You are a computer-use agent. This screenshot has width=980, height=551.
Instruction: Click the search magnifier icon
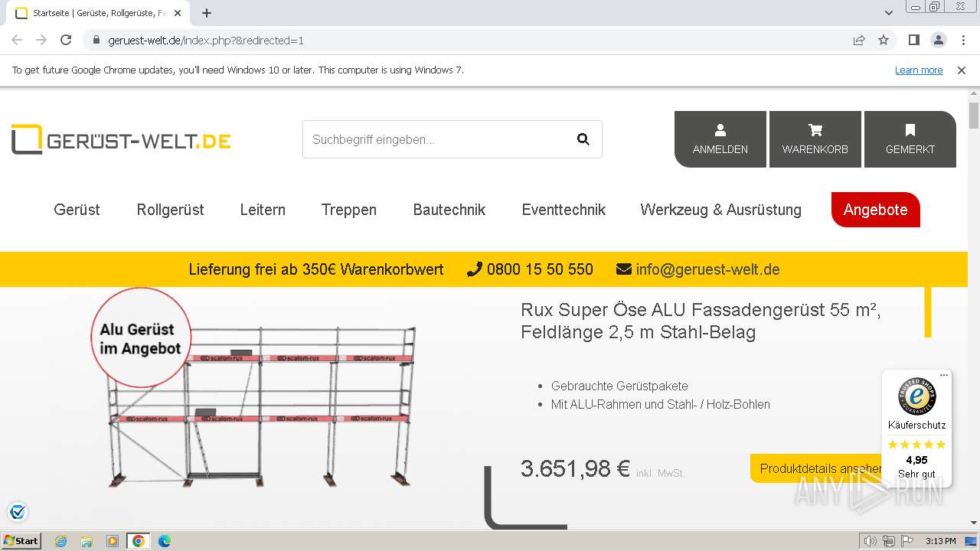(583, 139)
